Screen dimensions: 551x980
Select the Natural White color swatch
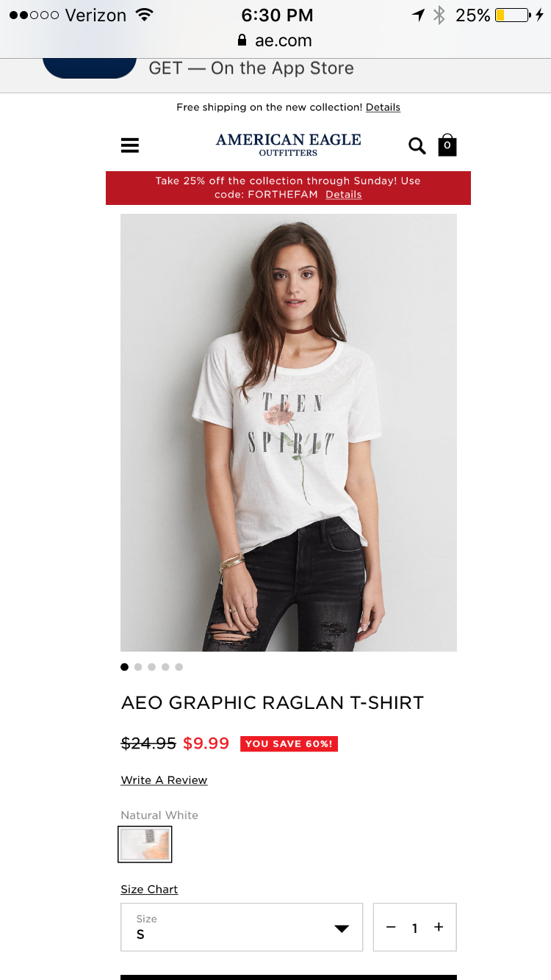pyautogui.click(x=145, y=844)
